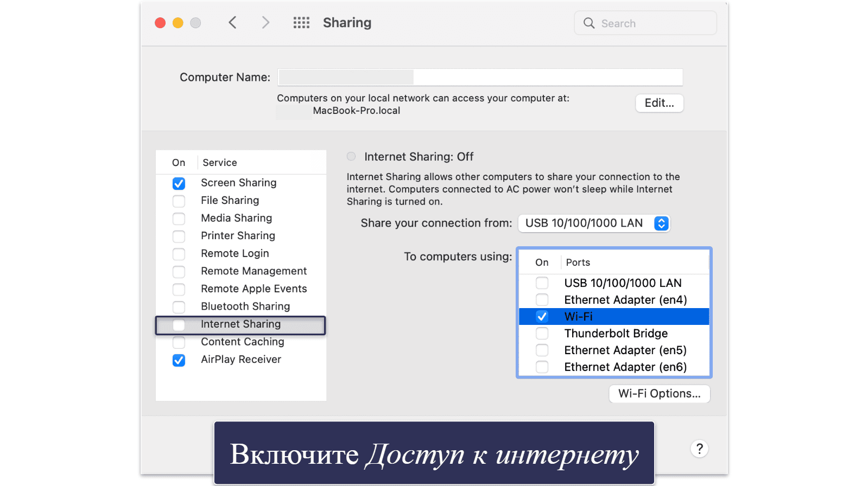The height and width of the screenshot is (486, 868).
Task: Select the Thunderbolt Bridge port name
Action: point(616,334)
